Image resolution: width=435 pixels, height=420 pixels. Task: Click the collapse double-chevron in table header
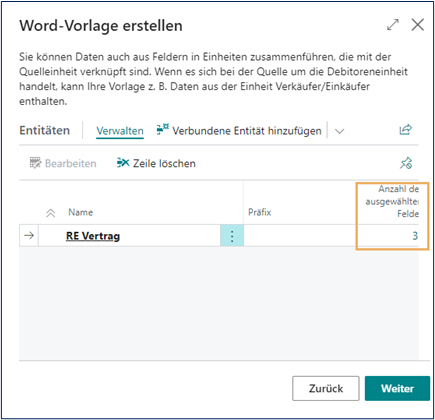(x=50, y=213)
